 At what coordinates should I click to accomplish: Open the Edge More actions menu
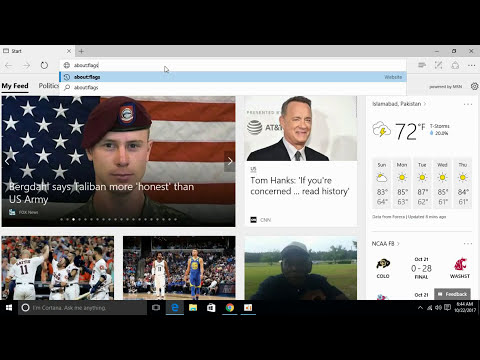click(x=471, y=65)
